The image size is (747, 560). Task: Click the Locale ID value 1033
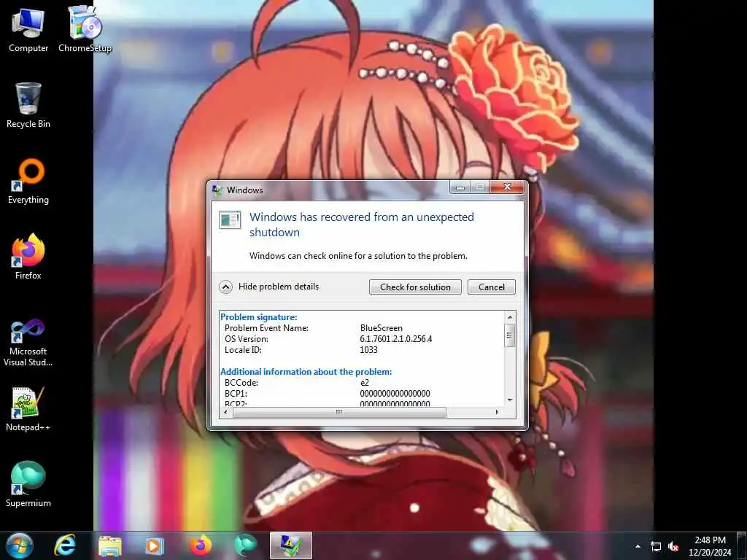coord(368,349)
